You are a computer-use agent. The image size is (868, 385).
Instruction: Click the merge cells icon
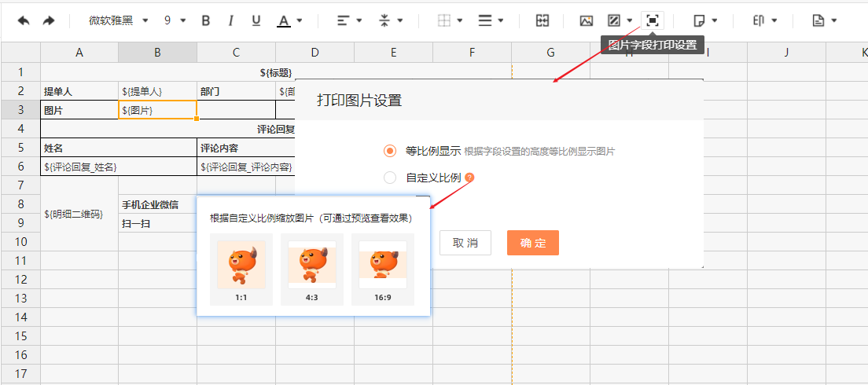542,20
